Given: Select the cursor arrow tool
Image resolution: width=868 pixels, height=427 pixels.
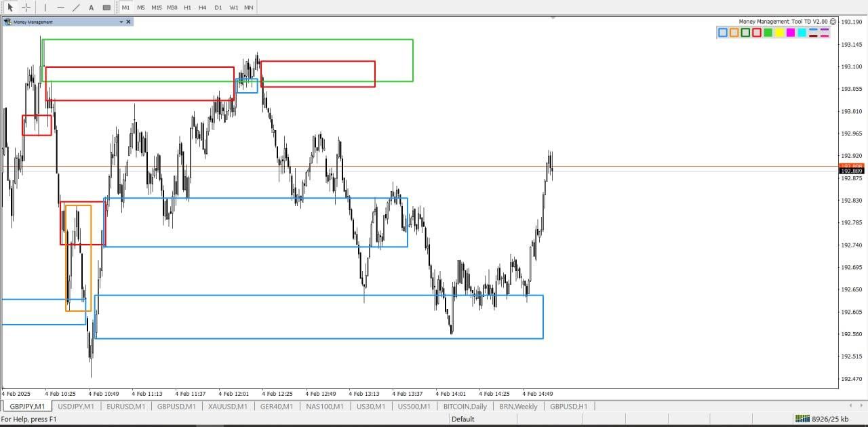Looking at the screenshot, I should click(10, 7).
